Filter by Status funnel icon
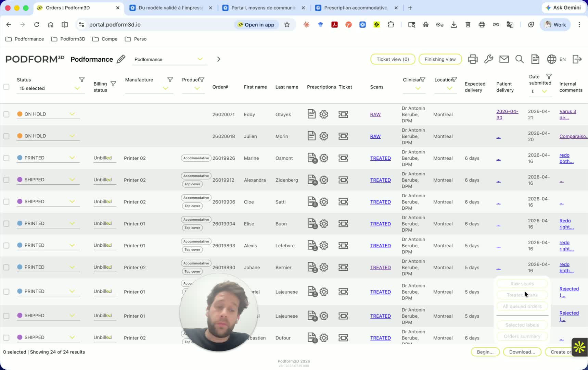588x370 pixels. [82, 79]
